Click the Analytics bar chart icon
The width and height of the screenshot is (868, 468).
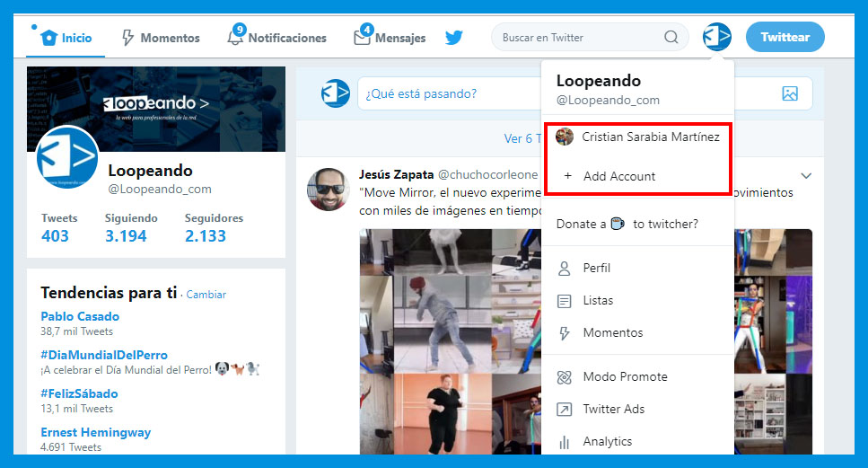[x=564, y=441]
